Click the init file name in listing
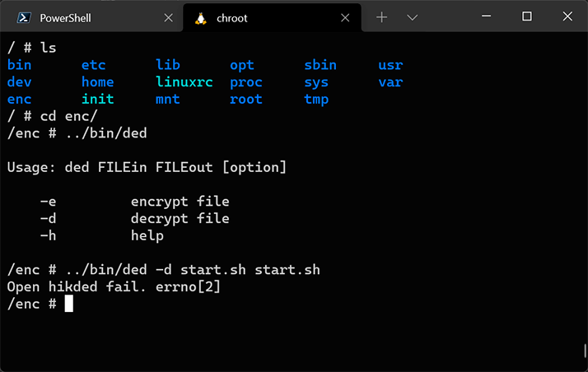Image resolution: width=588 pixels, height=372 pixels. pos(97,100)
